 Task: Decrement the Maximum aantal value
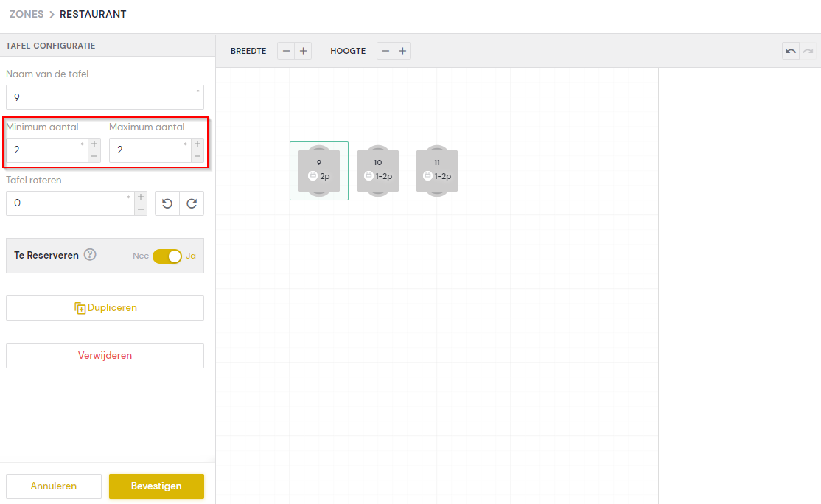197,156
